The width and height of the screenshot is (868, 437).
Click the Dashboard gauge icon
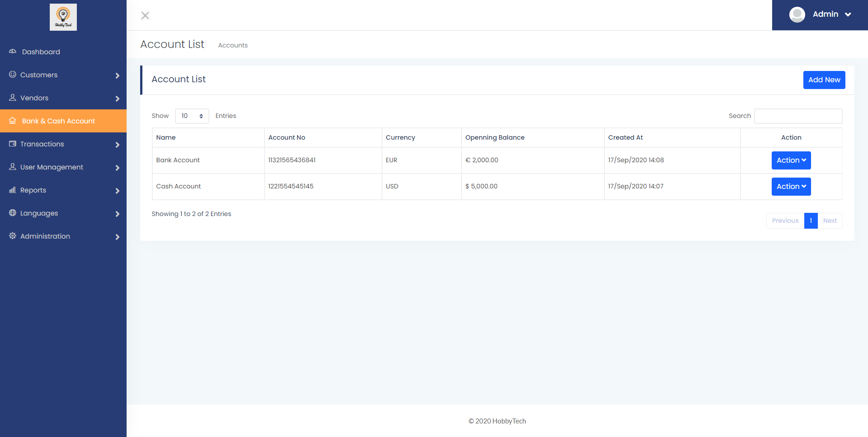point(13,52)
